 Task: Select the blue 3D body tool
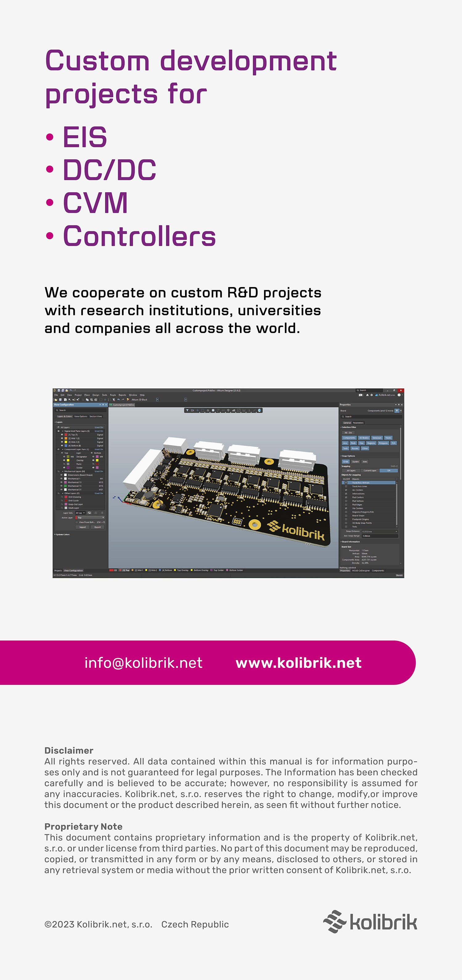pyautogui.click(x=260, y=411)
